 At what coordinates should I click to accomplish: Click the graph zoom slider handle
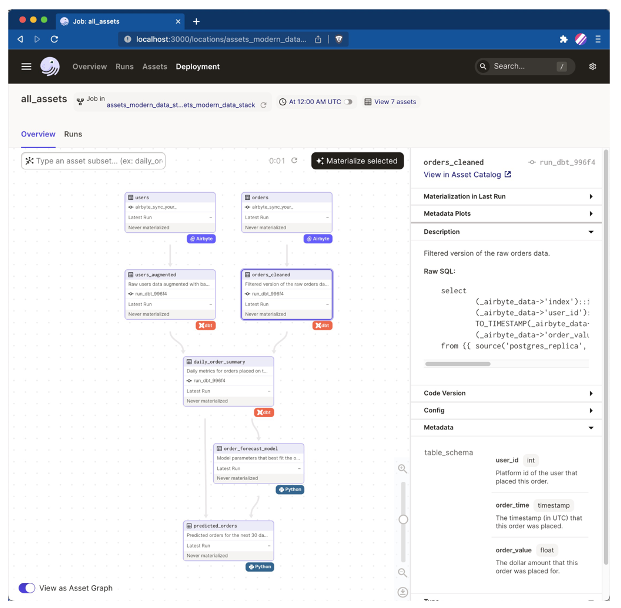click(403, 519)
